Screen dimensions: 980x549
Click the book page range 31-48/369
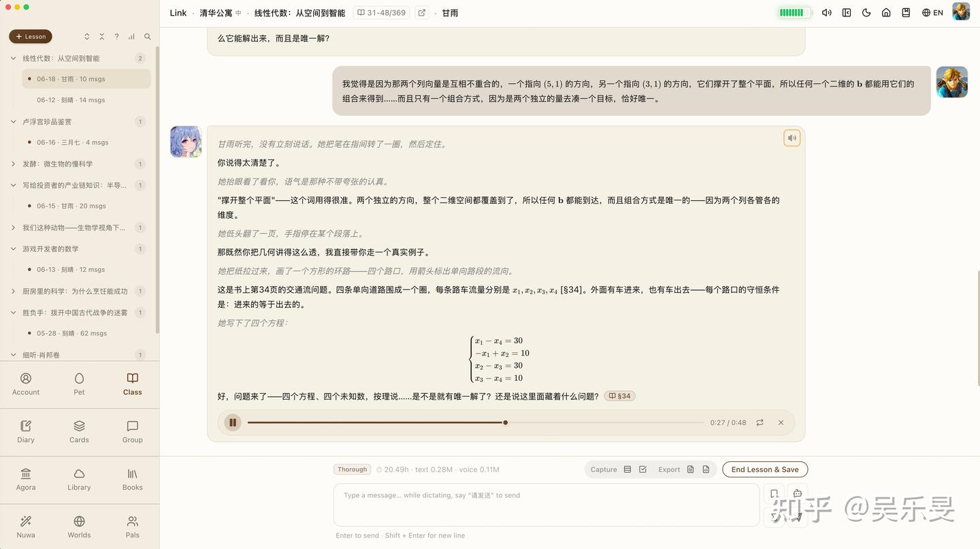(x=381, y=13)
